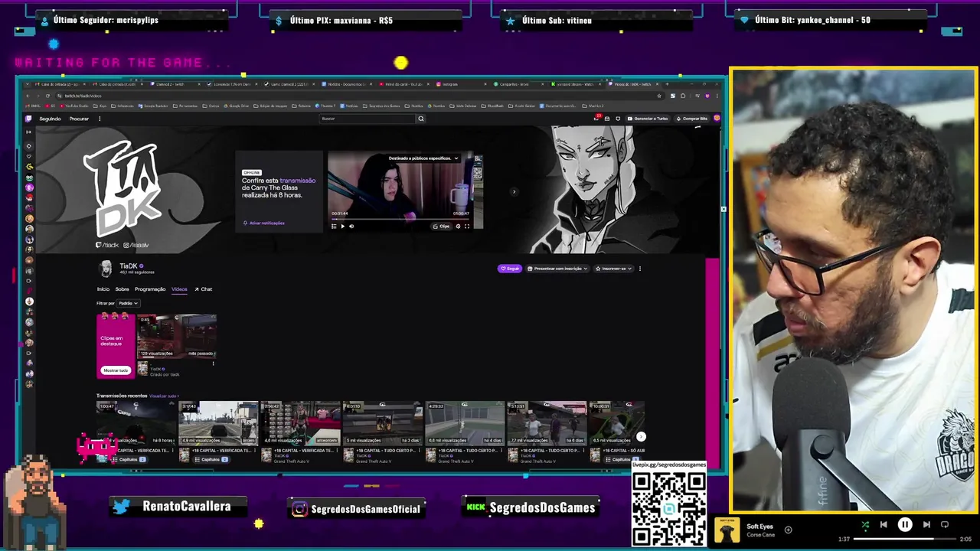This screenshot has width=980, height=551.
Task: Expand the Inscrever-se dropdown
Action: (614, 269)
